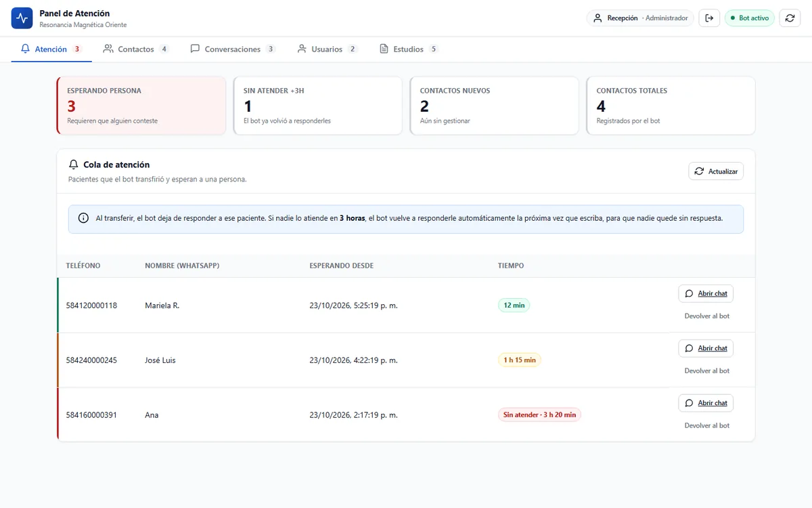Select the Contactos Totales card

[x=671, y=106]
